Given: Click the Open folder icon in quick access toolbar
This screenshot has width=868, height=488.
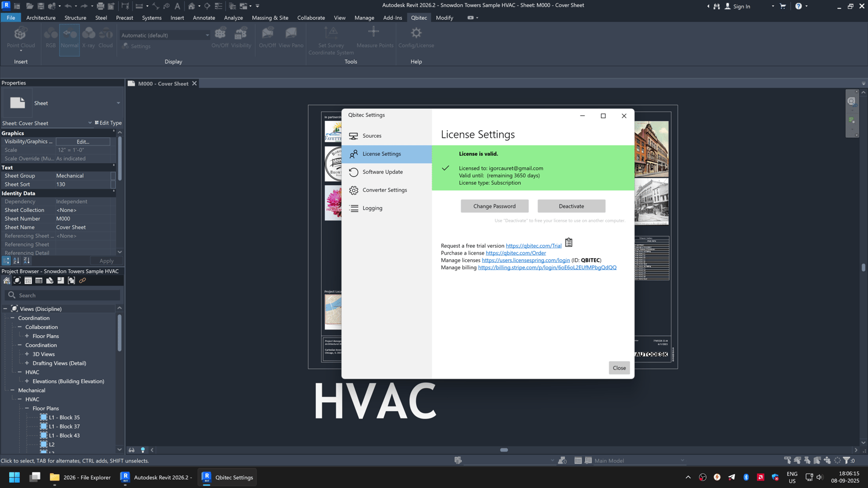Looking at the screenshot, I should tap(29, 6).
